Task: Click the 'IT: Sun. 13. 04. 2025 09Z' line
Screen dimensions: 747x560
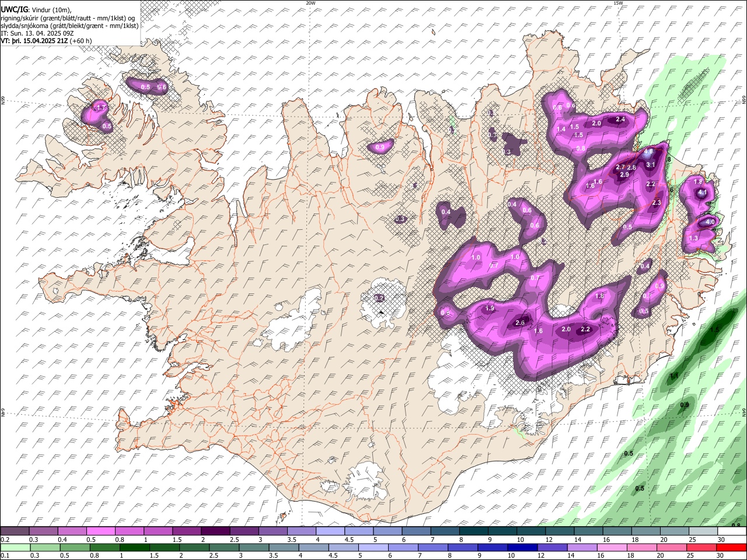Action: click(x=37, y=33)
